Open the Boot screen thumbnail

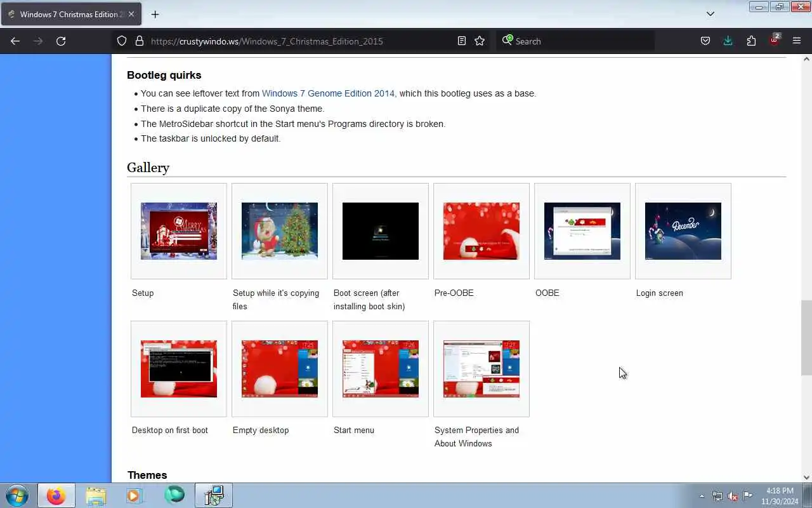pos(381,231)
